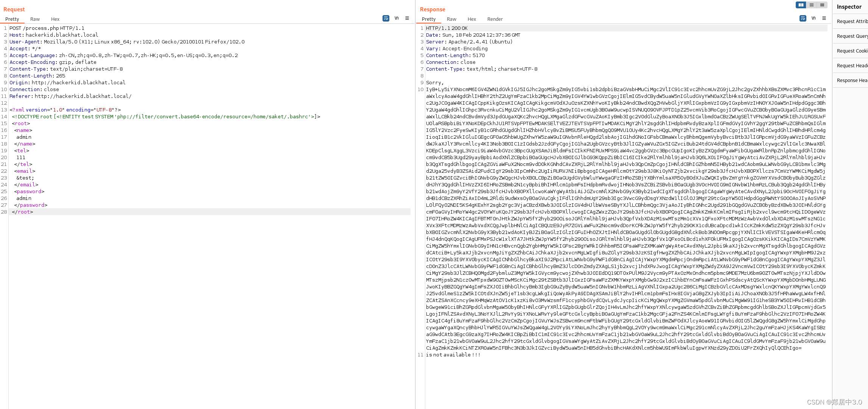Switch Request view to Raw tab
Image resolution: width=868 pixels, height=409 pixels.
pos(35,19)
